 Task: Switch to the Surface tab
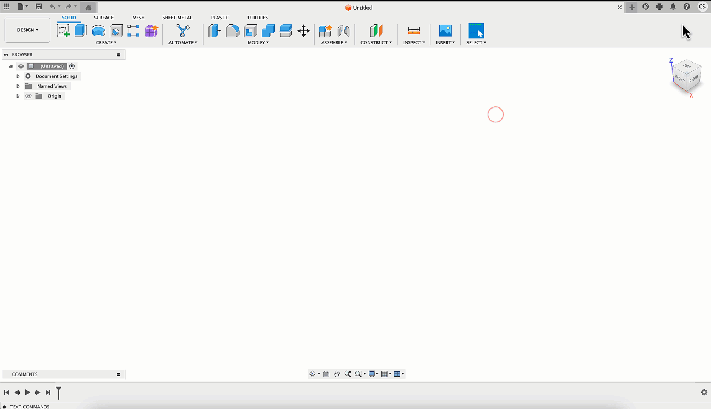103,17
